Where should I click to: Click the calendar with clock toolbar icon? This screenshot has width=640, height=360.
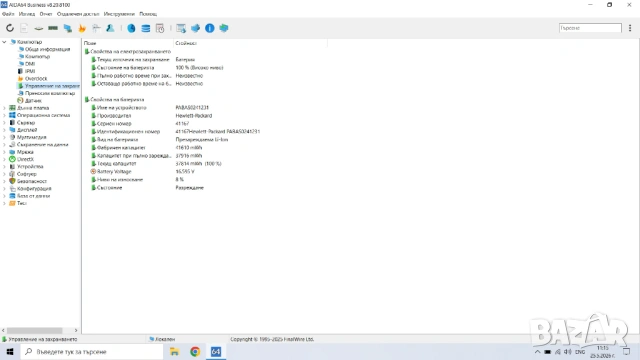coord(160,28)
